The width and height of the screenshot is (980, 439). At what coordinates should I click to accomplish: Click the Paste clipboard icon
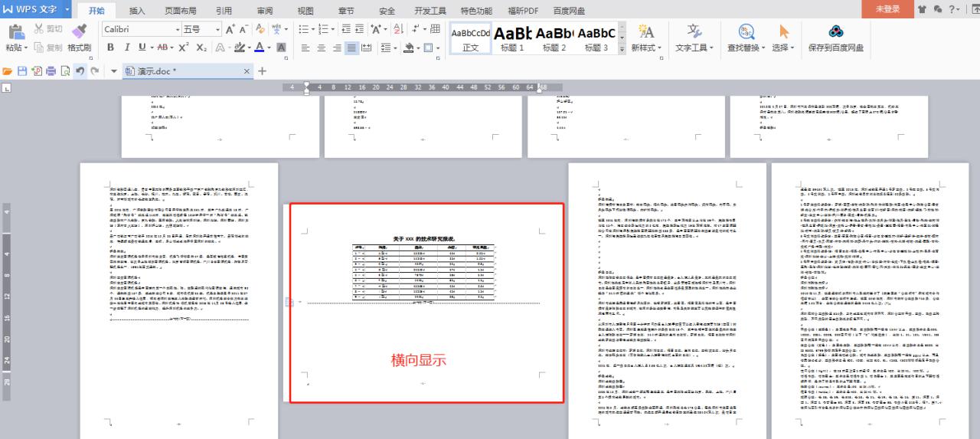coord(15,31)
